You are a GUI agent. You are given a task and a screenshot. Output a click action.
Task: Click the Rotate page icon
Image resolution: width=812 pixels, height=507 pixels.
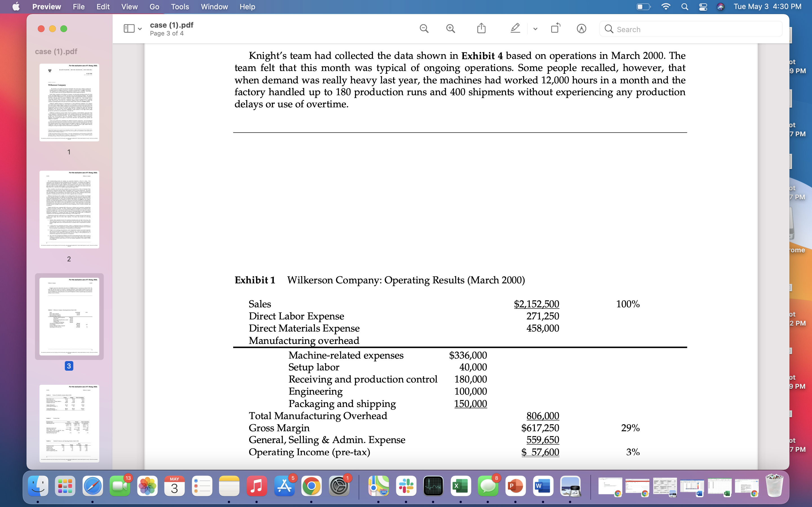click(556, 28)
